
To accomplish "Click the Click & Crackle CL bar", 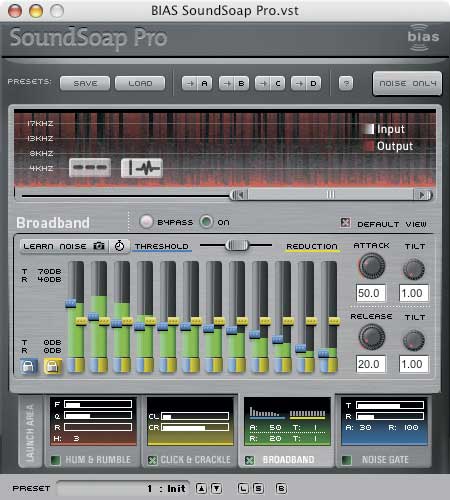I will click(x=195, y=416).
